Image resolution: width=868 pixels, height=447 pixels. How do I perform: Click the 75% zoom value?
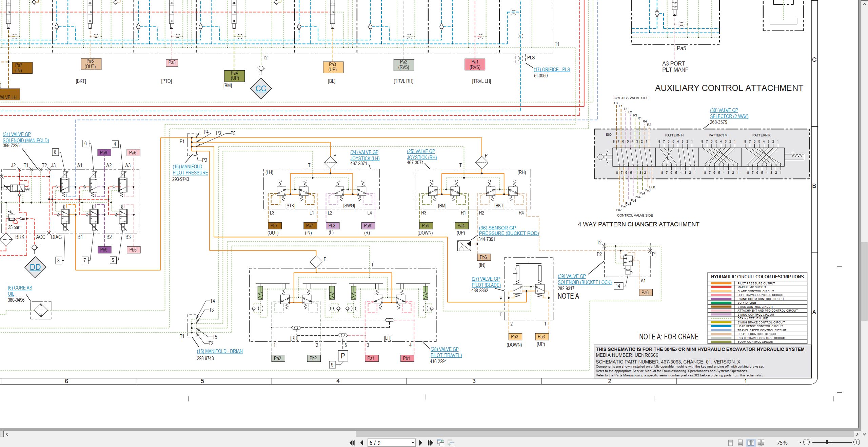782,443
